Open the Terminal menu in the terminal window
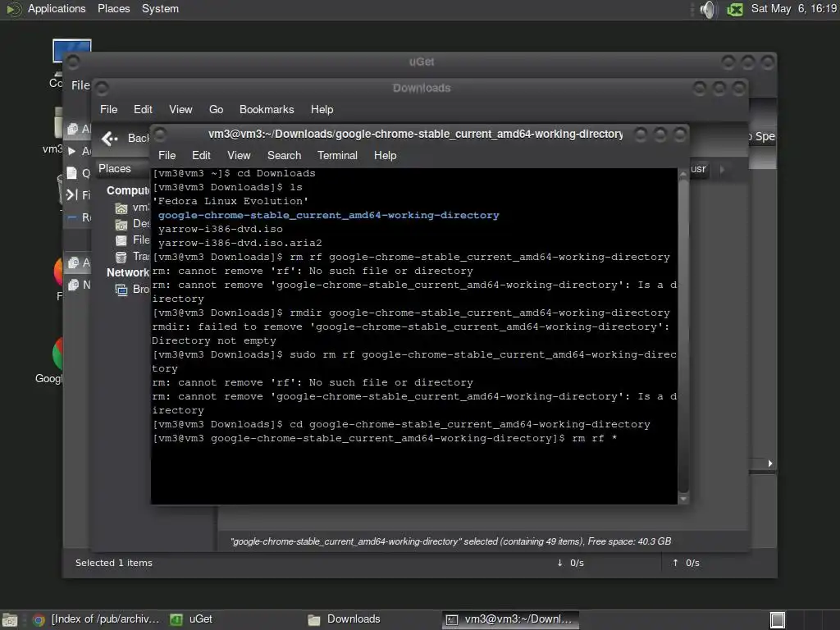 click(x=337, y=155)
